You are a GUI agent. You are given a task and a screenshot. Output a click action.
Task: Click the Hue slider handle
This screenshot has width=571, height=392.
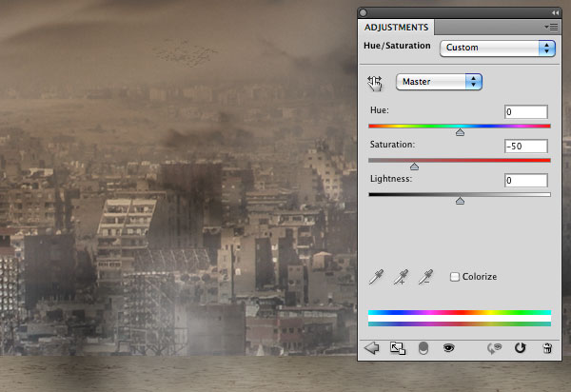point(460,132)
